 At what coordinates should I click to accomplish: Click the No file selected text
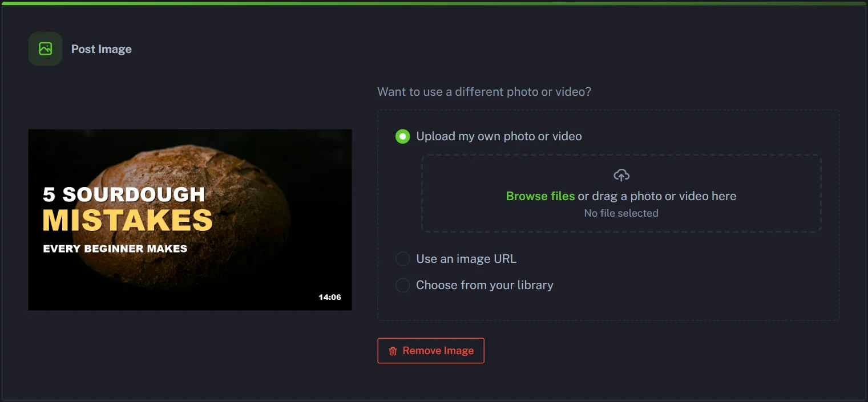621,213
